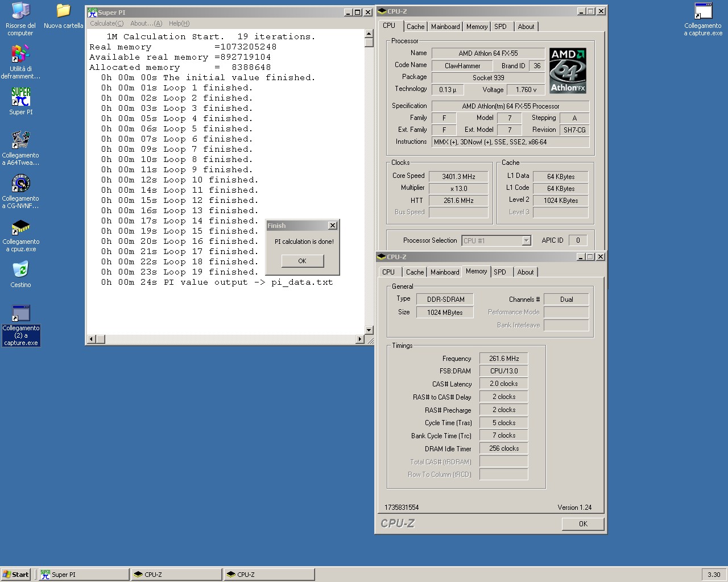Click the Technology value 0.13 µ
Viewport: 728px width, 582px height.
click(x=448, y=90)
